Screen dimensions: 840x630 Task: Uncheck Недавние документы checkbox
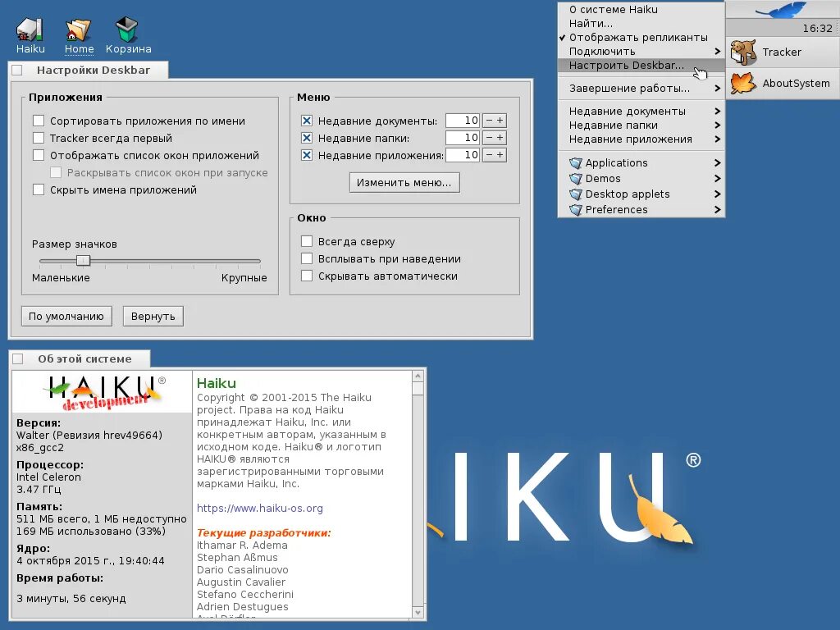tap(307, 121)
